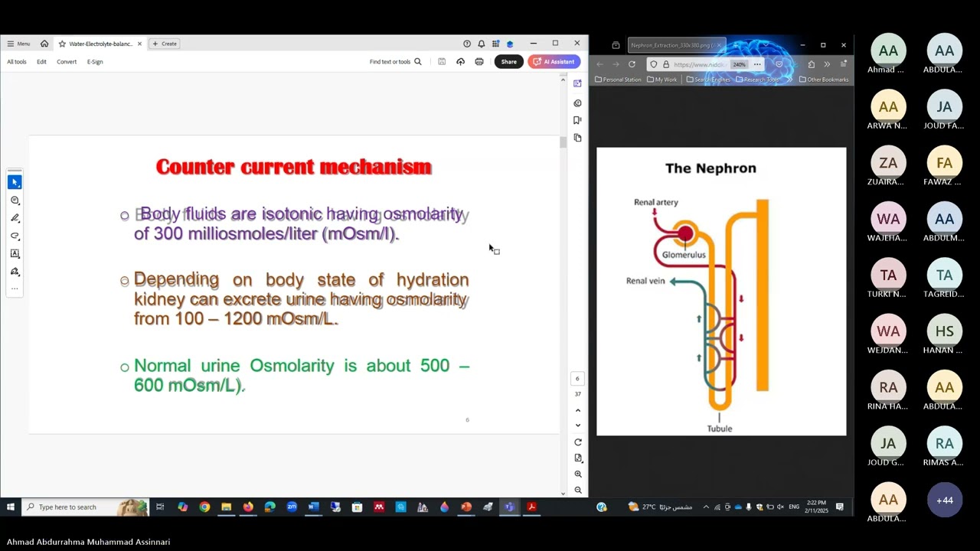Open the page thumbnails panel icon

click(x=577, y=138)
